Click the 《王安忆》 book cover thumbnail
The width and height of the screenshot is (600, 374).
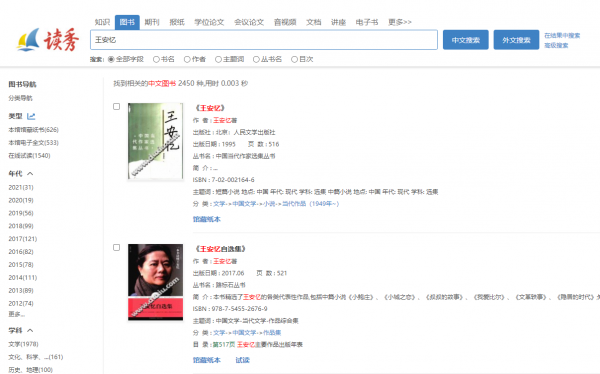pos(155,141)
